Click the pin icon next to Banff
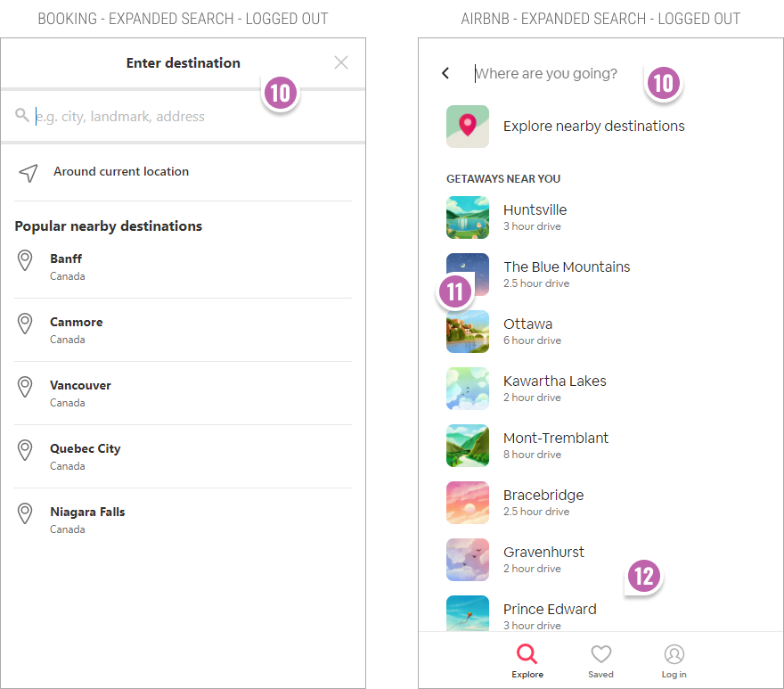The width and height of the screenshot is (784, 689). click(x=25, y=260)
